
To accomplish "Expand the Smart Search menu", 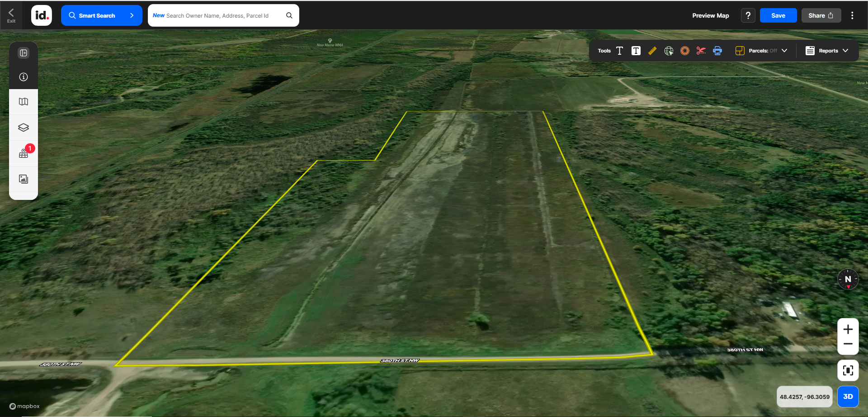I will [x=102, y=15].
